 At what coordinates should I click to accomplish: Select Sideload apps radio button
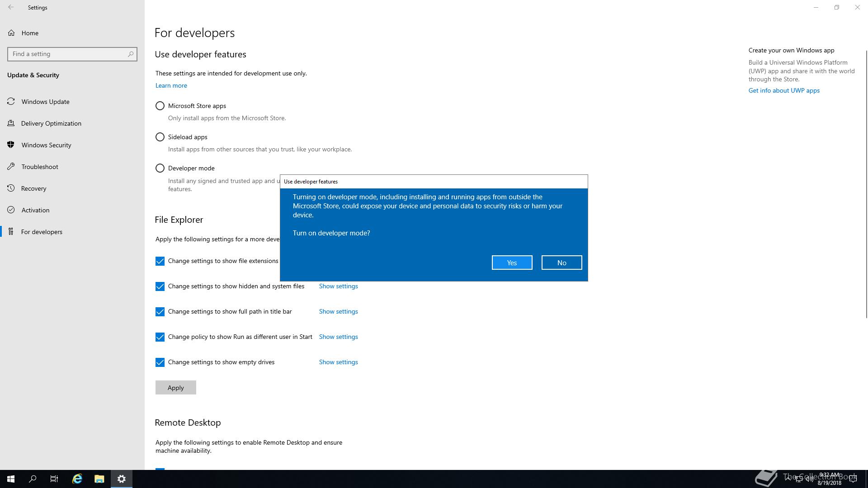pos(160,137)
